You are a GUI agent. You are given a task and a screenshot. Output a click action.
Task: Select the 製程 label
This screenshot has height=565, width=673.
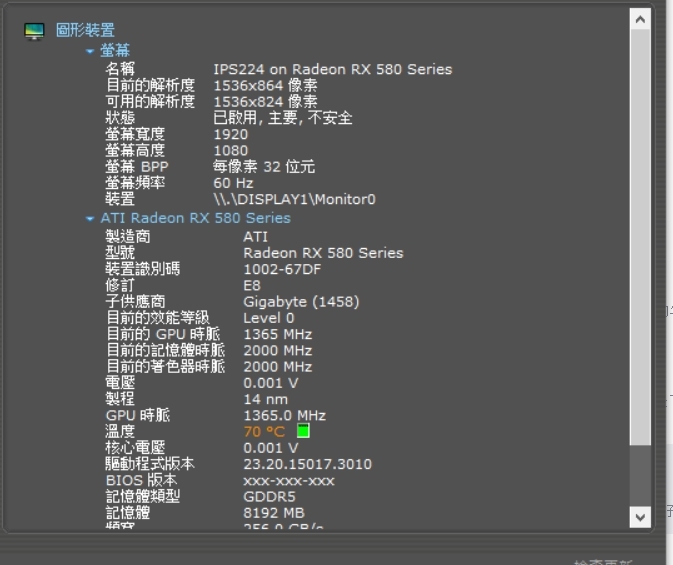(120, 399)
